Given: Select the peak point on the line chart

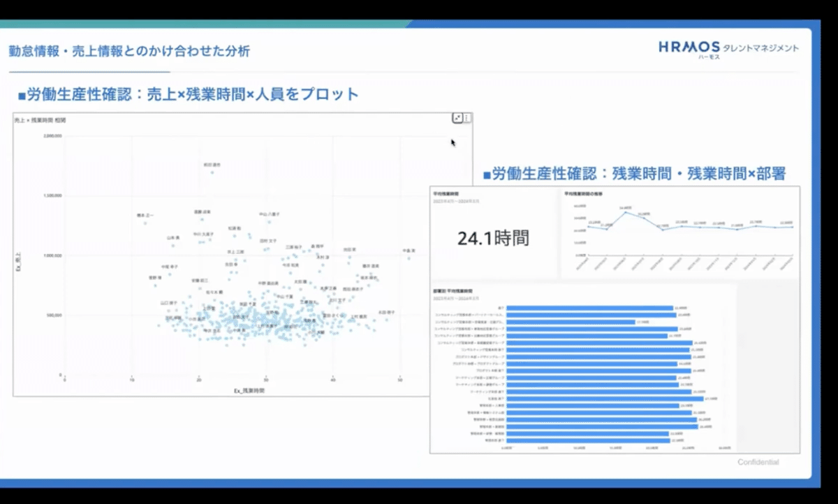Looking at the screenshot, I should pos(625,212).
